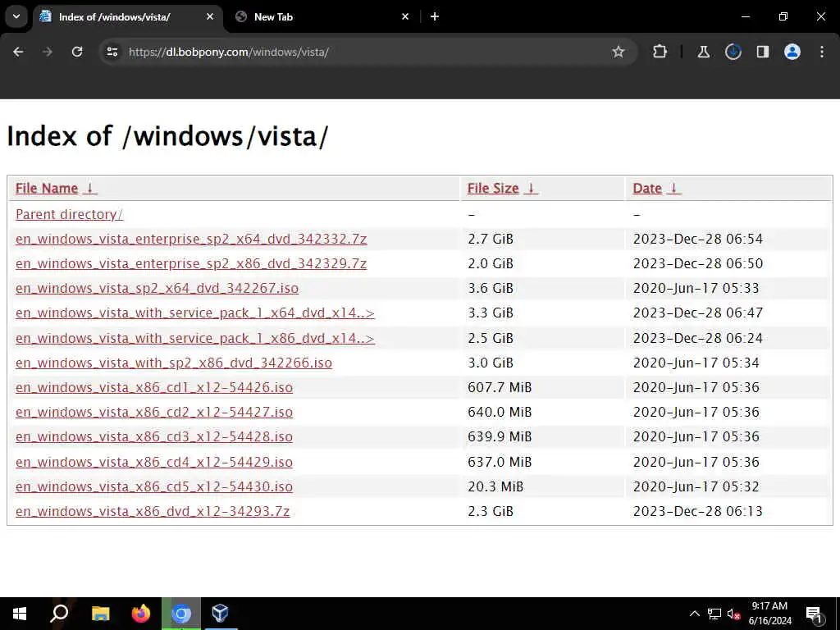Open a new browser tab
The width and height of the screenshot is (840, 630).
(x=435, y=16)
